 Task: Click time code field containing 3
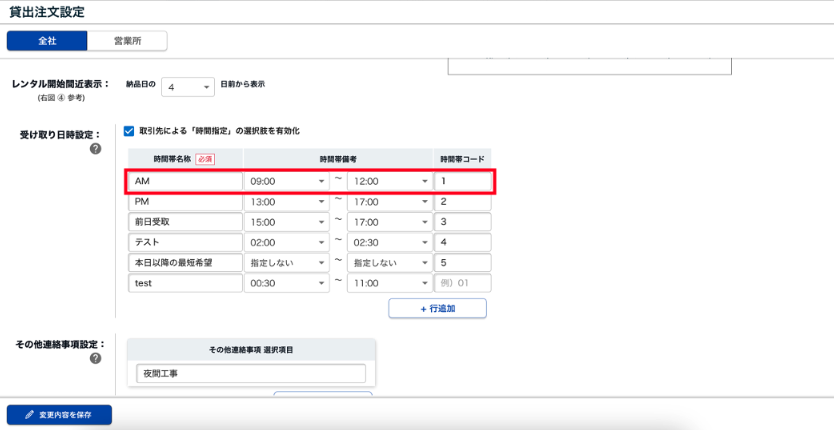click(462, 222)
